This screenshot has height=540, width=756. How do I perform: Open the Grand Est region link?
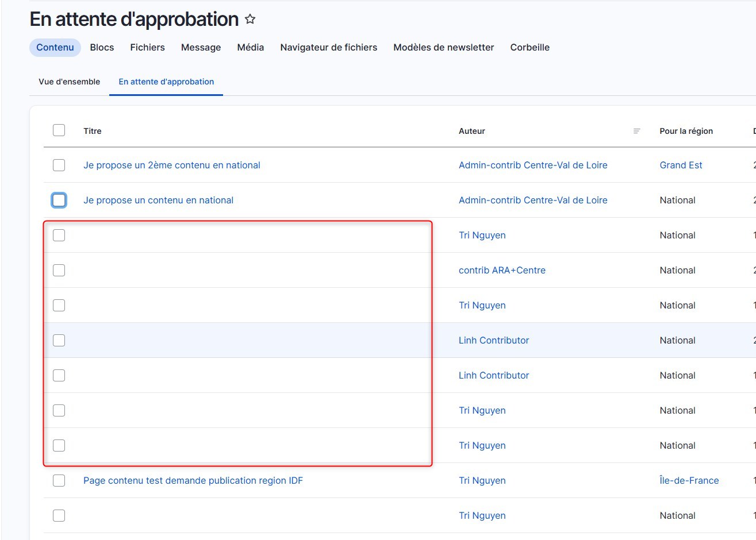[x=681, y=165]
